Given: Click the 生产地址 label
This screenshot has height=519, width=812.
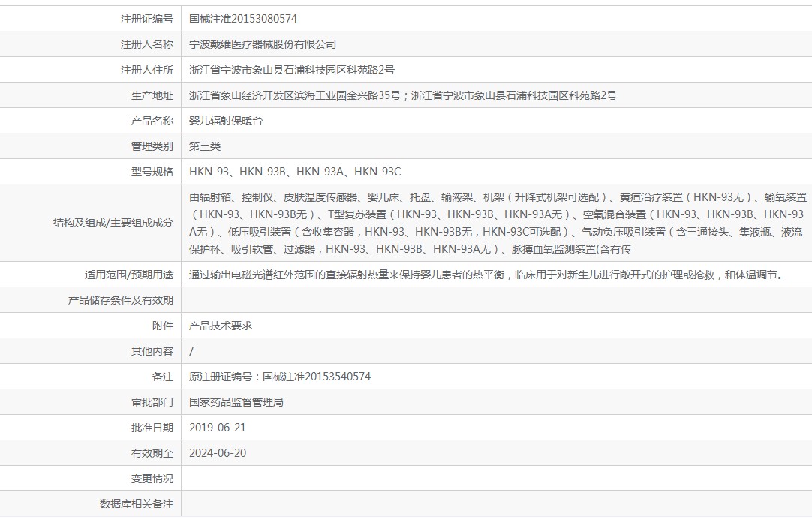Looking at the screenshot, I should coord(152,95).
